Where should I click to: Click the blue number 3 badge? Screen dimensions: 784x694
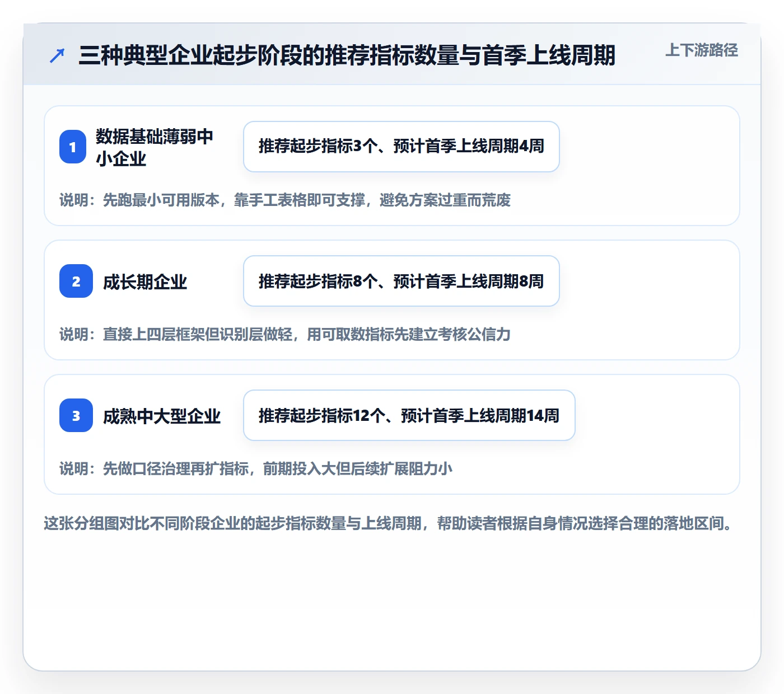coord(76,415)
